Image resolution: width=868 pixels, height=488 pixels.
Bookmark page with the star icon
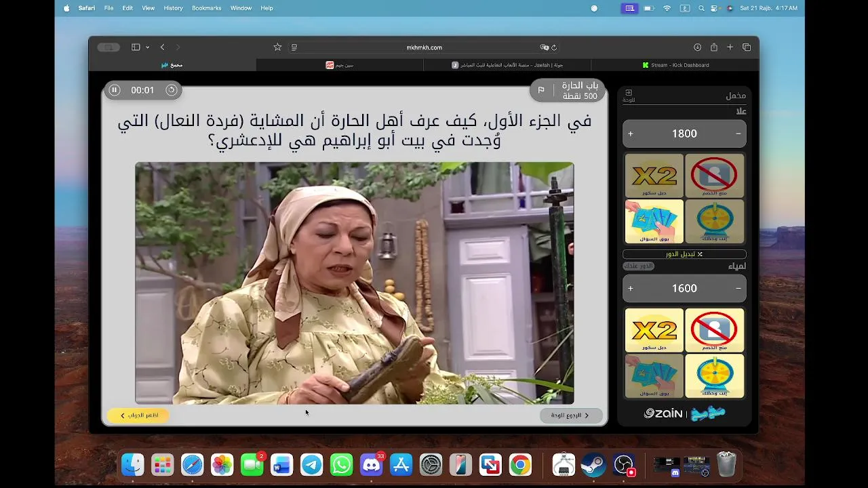(277, 47)
